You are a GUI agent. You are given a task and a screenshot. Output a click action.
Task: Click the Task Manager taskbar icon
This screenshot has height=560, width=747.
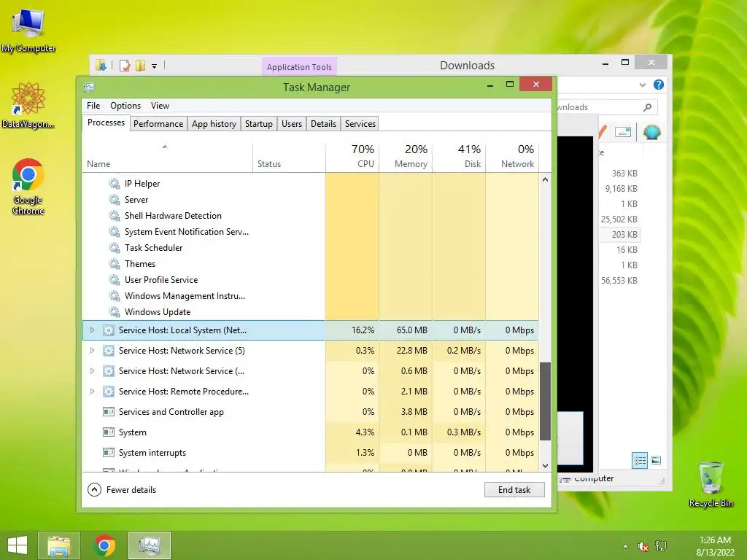pos(149,545)
